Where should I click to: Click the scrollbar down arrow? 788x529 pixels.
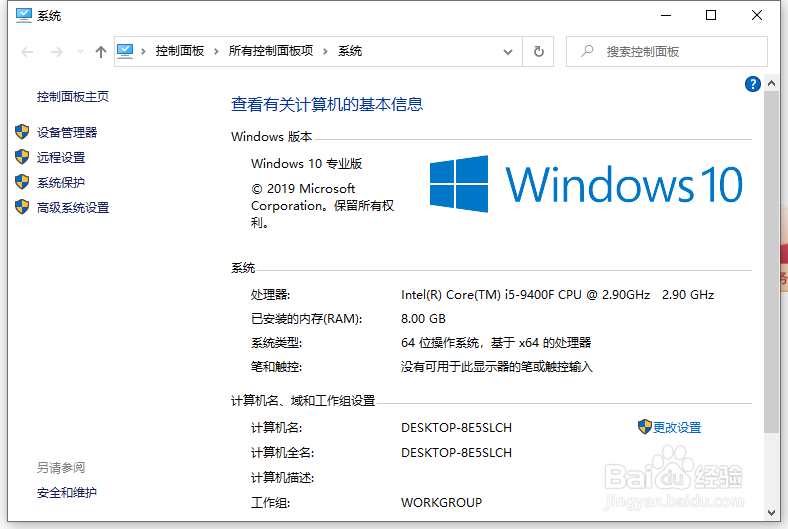coord(771,513)
